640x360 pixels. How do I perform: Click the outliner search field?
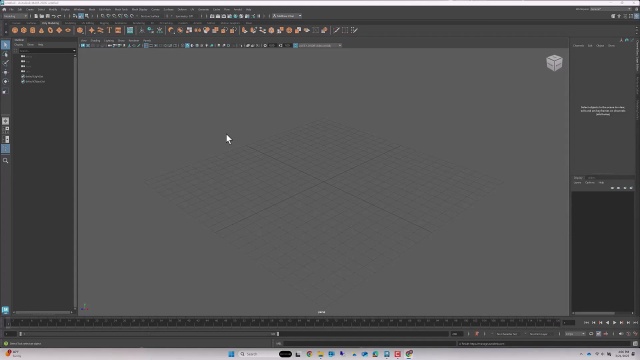(x=45, y=51)
